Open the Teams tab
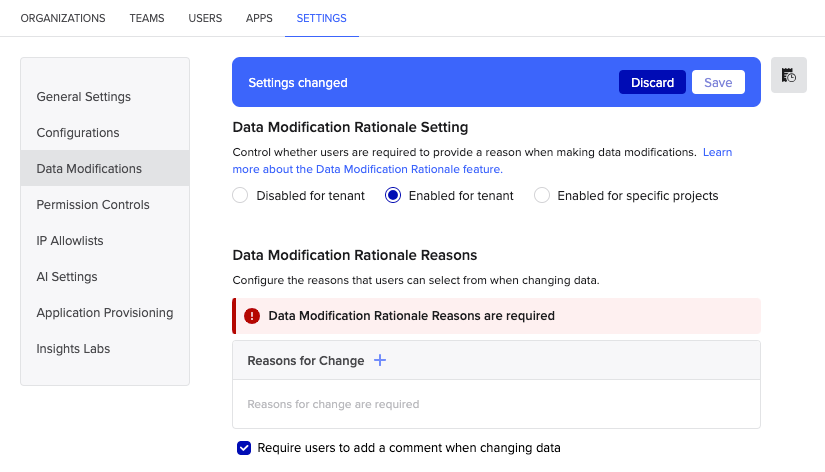The height and width of the screenshot is (472, 825). pyautogui.click(x=147, y=18)
